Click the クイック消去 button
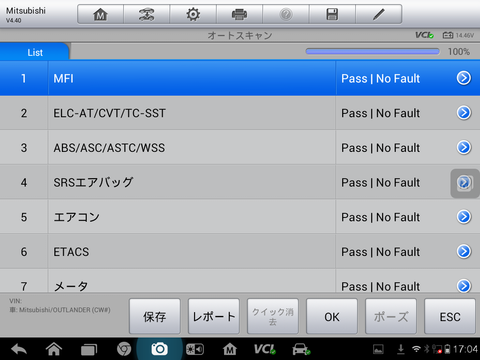 click(273, 316)
